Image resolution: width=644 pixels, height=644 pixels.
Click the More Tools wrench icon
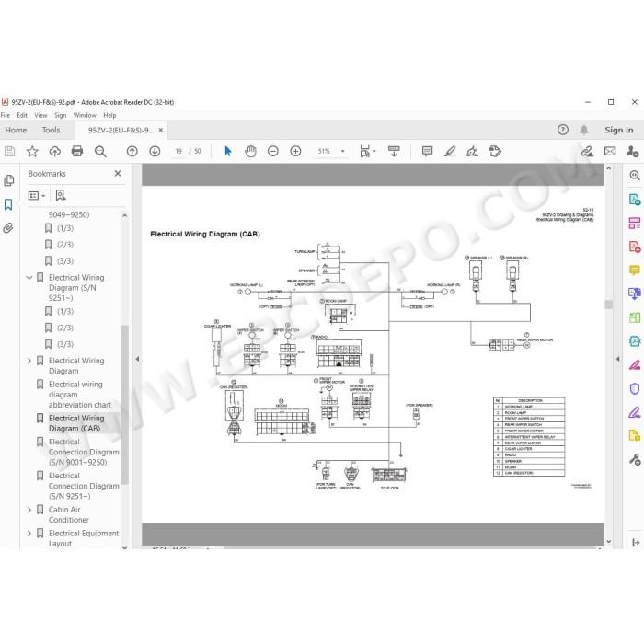635,460
